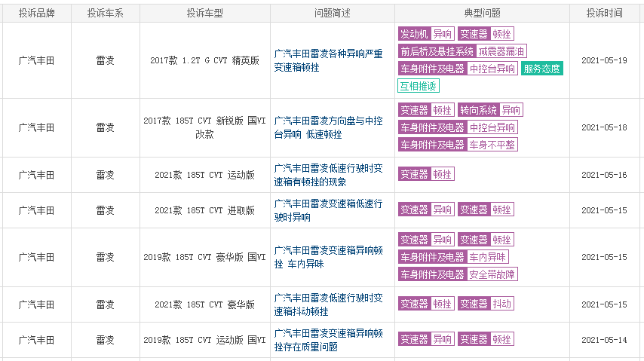Click 变速器 顿挫 tag in 2021-05-16 row
Screen dimensions: 644x361
pos(426,174)
